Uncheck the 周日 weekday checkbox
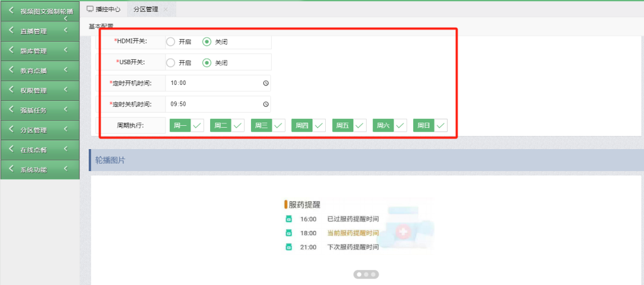This screenshot has height=285, width=644. pyautogui.click(x=430, y=126)
